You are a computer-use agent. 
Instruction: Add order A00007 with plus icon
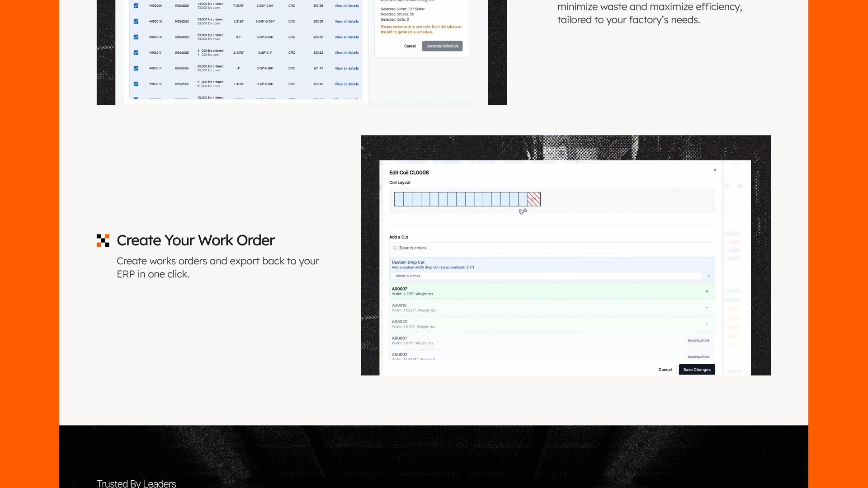707,291
